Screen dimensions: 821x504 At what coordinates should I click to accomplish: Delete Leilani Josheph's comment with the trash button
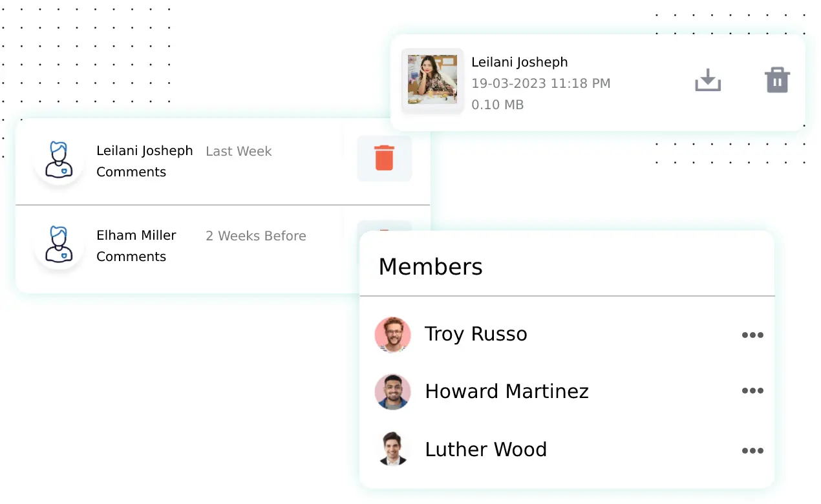[385, 158]
